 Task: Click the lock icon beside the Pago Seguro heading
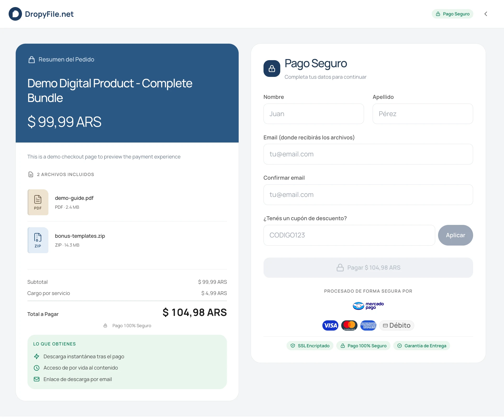point(272,69)
